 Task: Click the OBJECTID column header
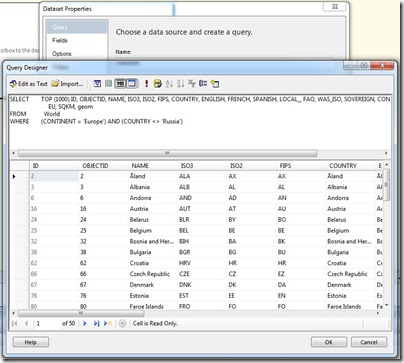pyautogui.click(x=103, y=166)
